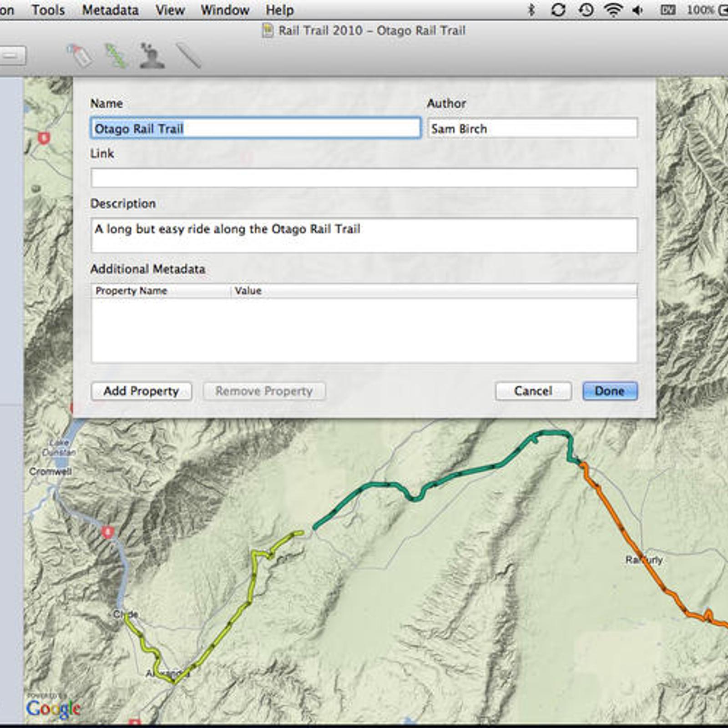Image resolution: width=728 pixels, height=728 pixels.
Task: Open the Time Machine menu bar icon
Action: (x=586, y=10)
